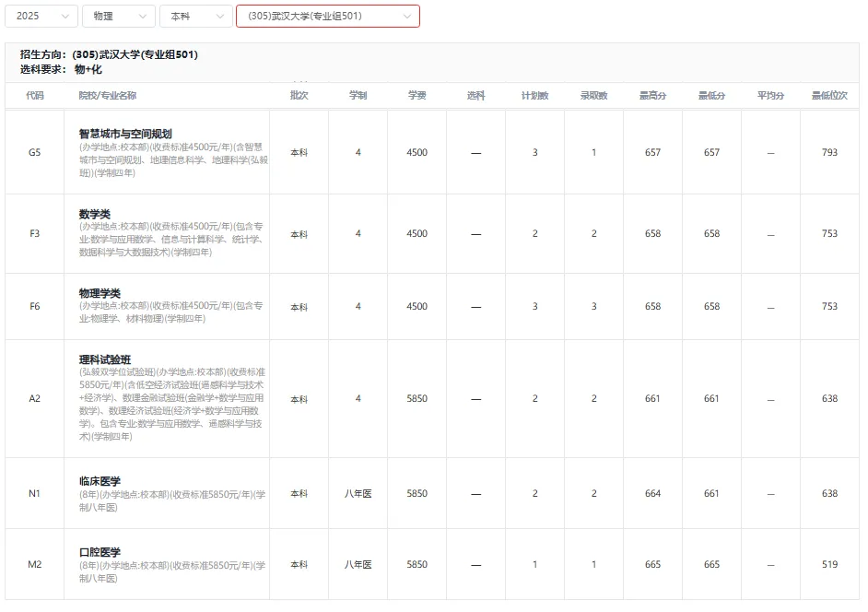Click 选科要求 物+化 text
This screenshot has height=612, width=868.
click(x=61, y=69)
